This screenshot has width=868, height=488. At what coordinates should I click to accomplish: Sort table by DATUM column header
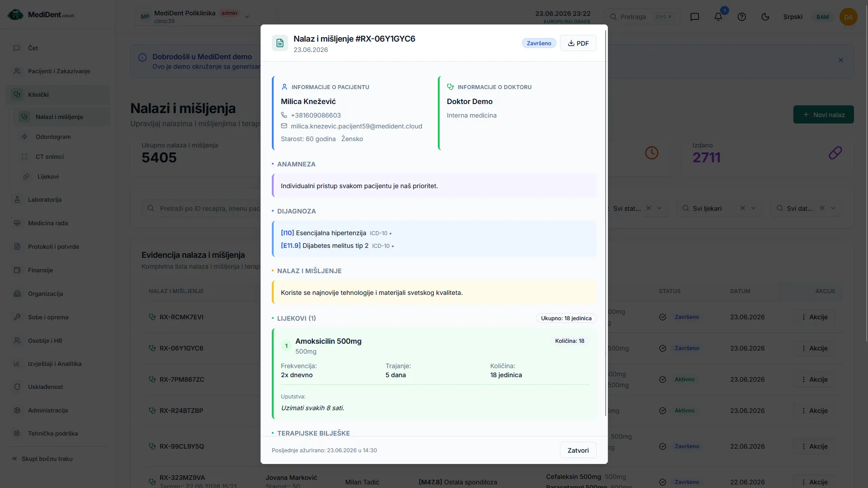coord(740,291)
